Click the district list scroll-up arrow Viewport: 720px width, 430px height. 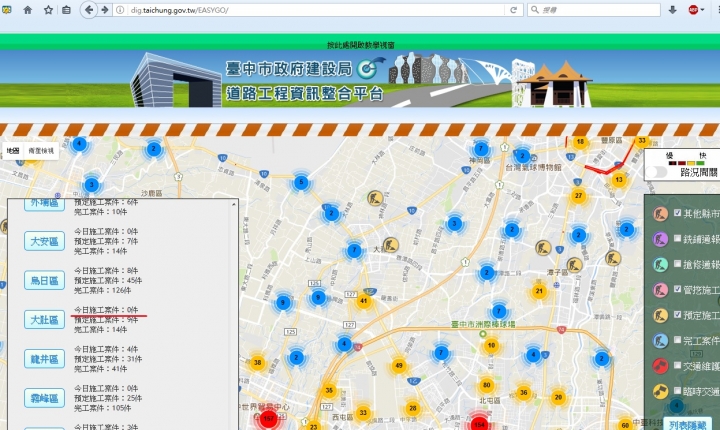(234, 204)
